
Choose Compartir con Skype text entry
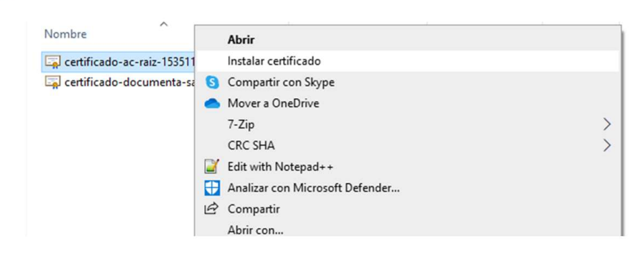coord(281,82)
